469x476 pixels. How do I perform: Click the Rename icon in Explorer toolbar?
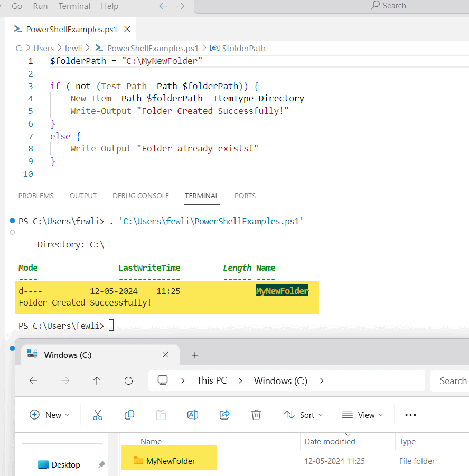click(x=193, y=415)
